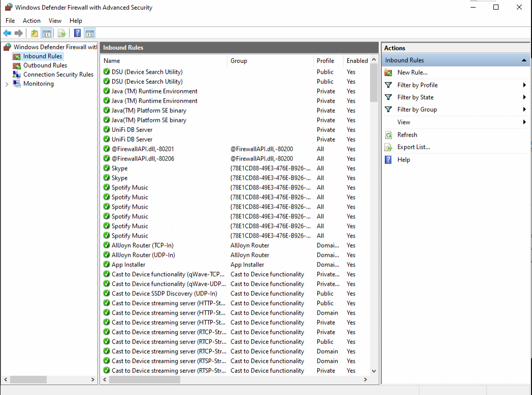Click the Help icon in Actions pane
The height and width of the screenshot is (395, 532).
tap(388, 160)
